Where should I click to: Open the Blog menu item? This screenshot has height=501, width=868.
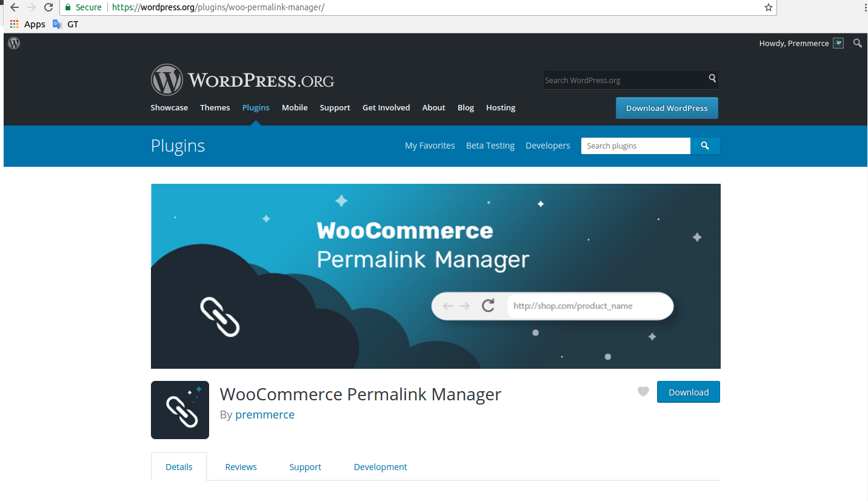click(466, 107)
